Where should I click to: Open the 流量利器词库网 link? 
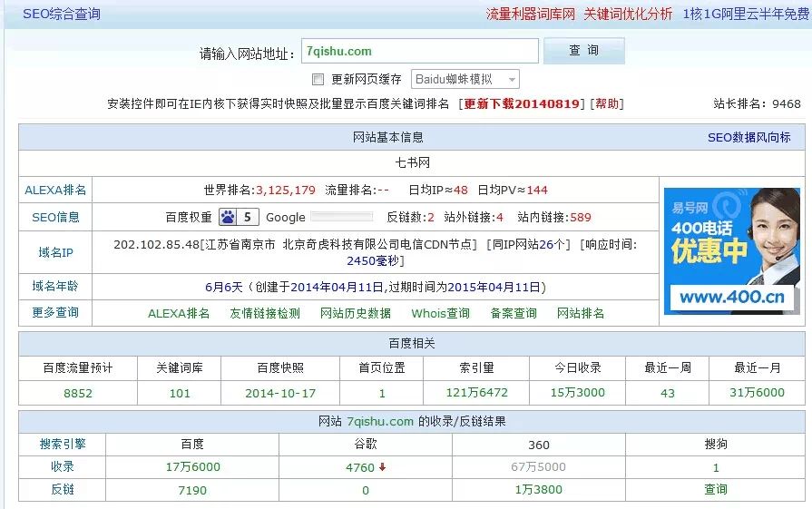pyautogui.click(x=530, y=14)
